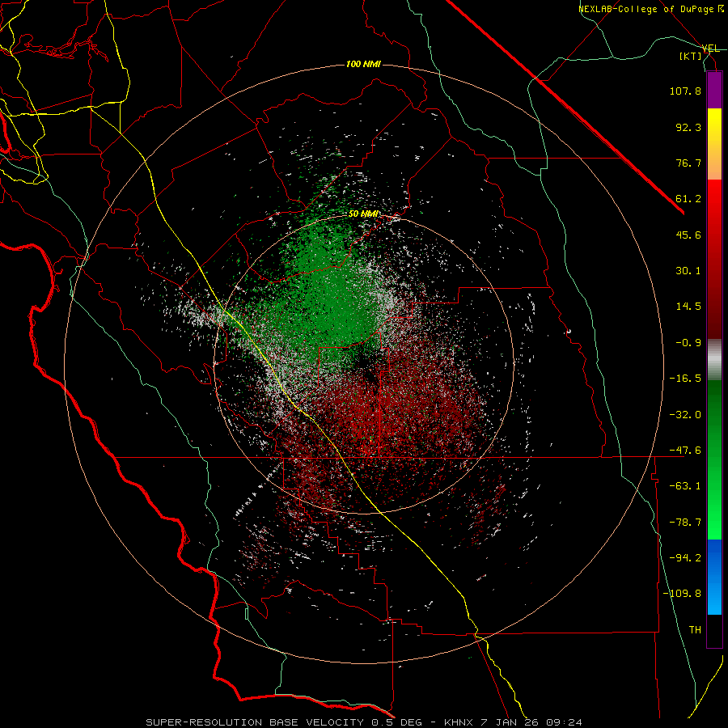Click the -16.5 scale value
This screenshot has height=728, width=728.
pyautogui.click(x=685, y=378)
